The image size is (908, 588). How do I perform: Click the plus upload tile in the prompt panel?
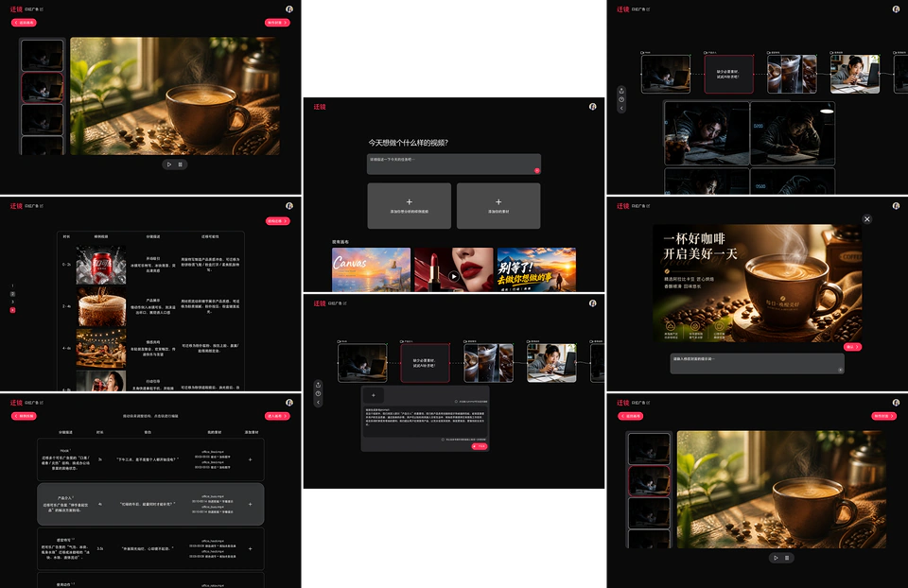374,395
